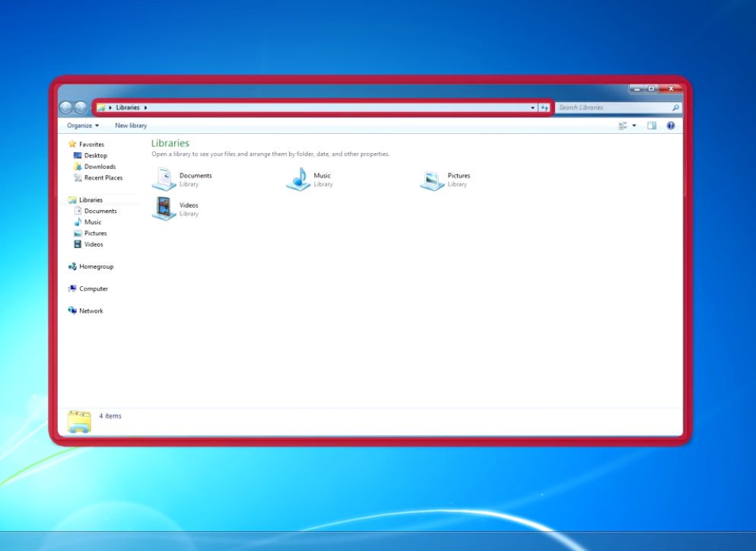Image resolution: width=756 pixels, height=551 pixels.
Task: Open Desktop under Favorites
Action: (96, 155)
